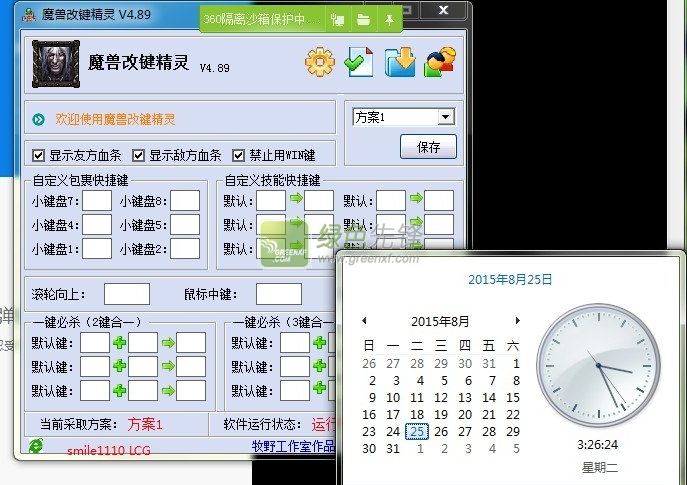Select day 25 in the calendar
The image size is (687, 485).
click(x=417, y=432)
